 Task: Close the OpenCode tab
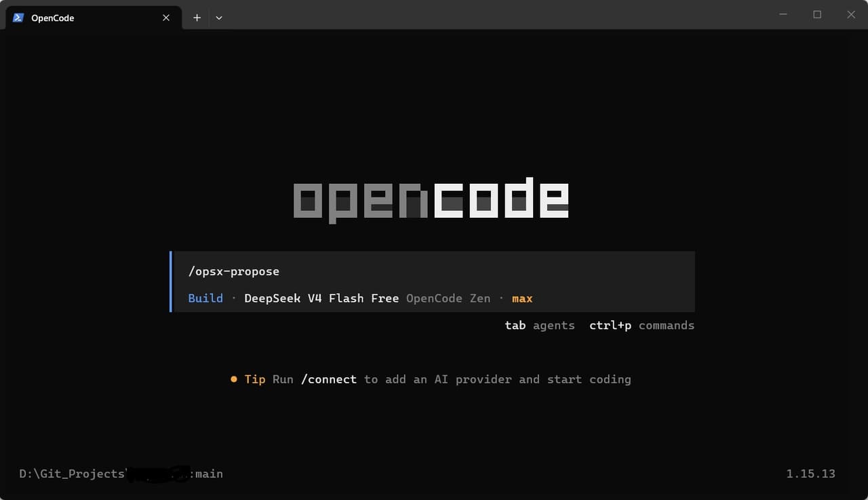(166, 18)
